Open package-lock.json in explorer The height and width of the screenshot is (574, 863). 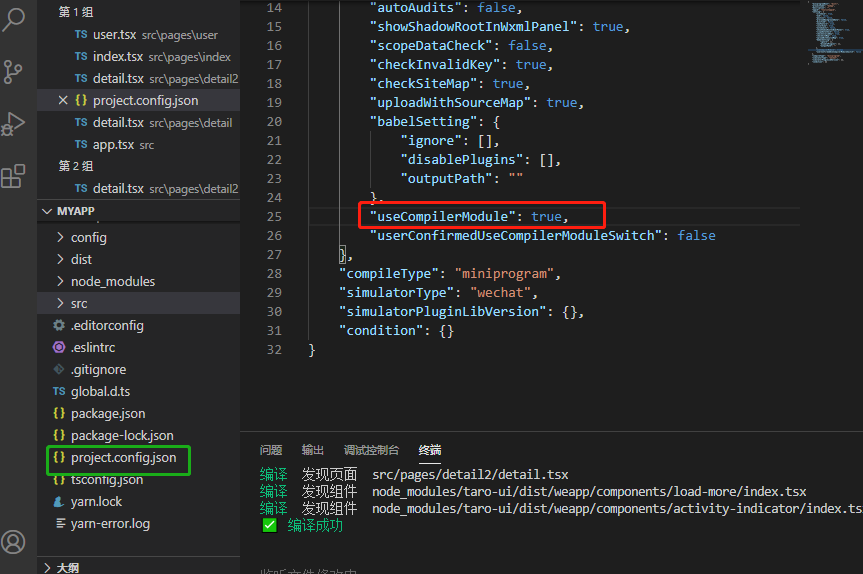point(139,435)
